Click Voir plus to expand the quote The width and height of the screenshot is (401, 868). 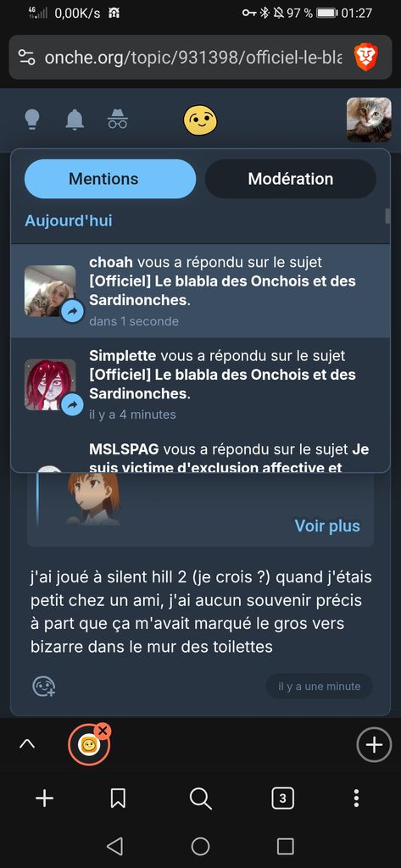coord(327,526)
